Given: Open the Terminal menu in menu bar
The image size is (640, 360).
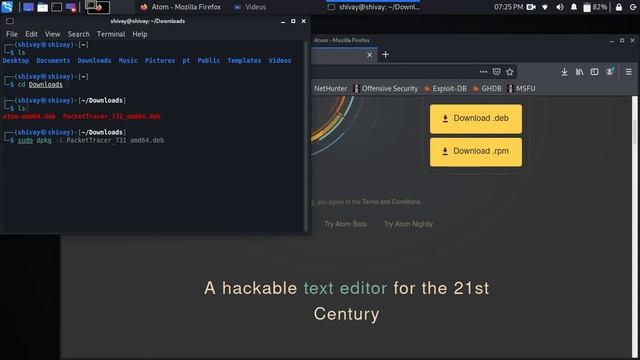Looking at the screenshot, I should pos(111,34).
